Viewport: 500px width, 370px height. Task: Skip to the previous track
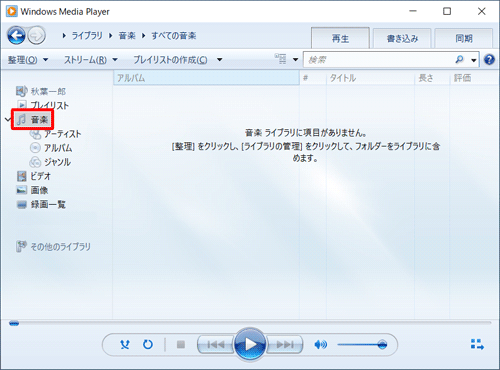click(216, 344)
